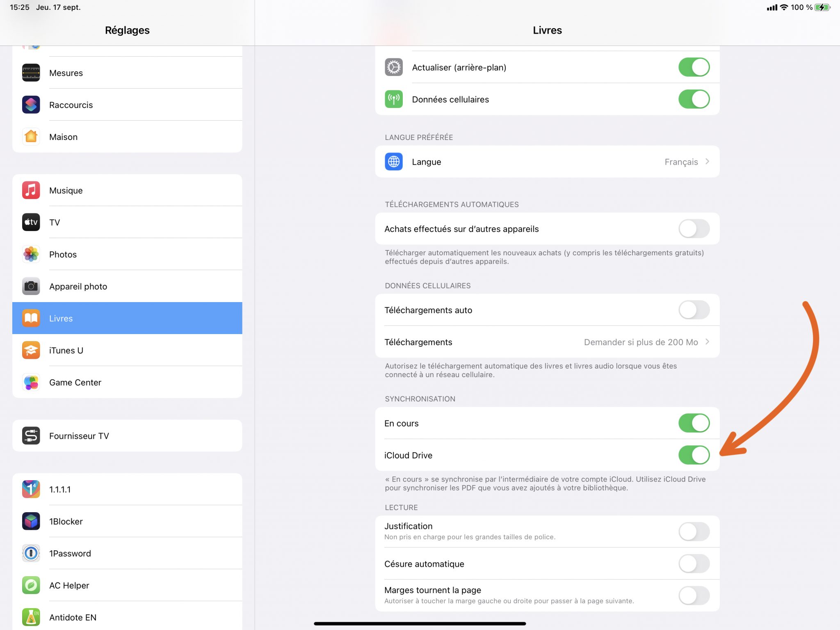Viewport: 840px width, 630px height.
Task: Tap the battery indicator in status bar
Action: coord(822,7)
